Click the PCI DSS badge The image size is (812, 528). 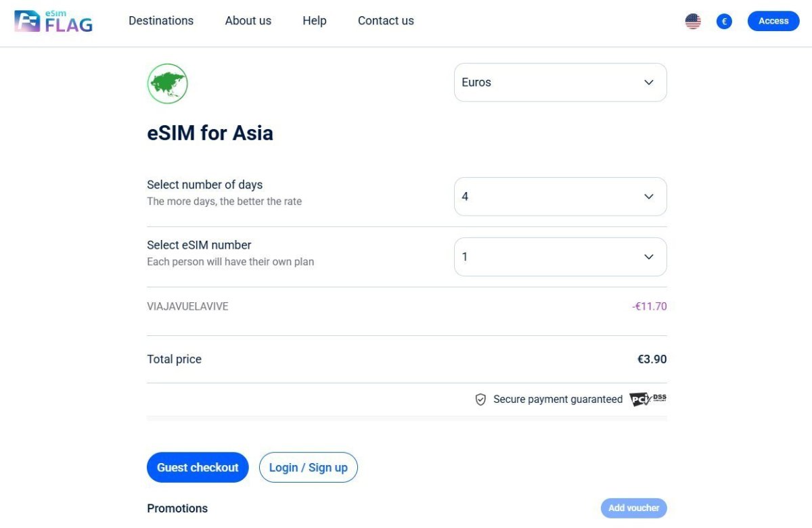point(648,400)
